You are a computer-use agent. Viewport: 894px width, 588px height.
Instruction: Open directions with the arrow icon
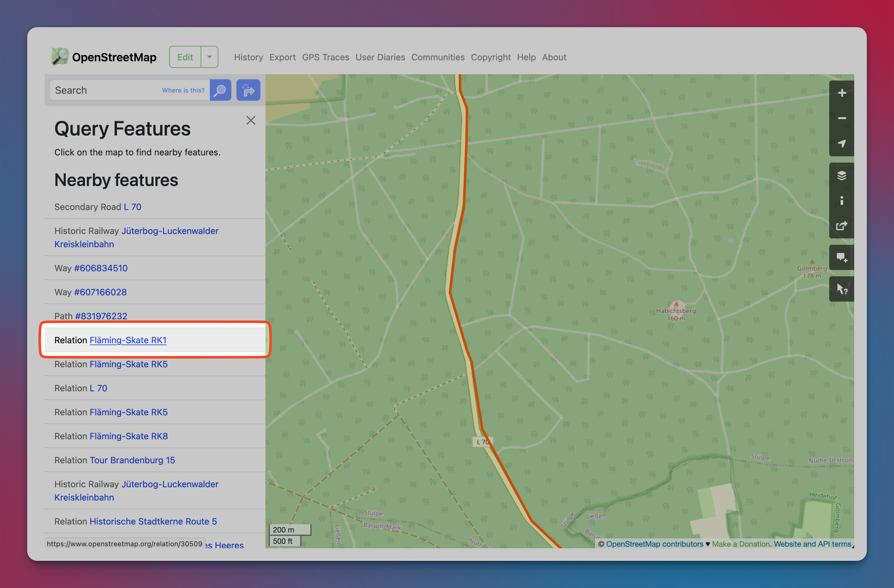click(x=248, y=90)
